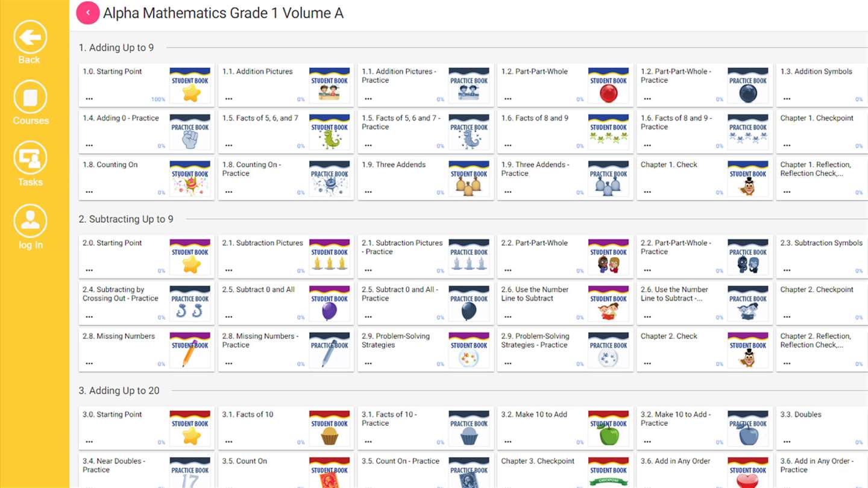The height and width of the screenshot is (488, 868).
Task: Open the 3.1 Facts of 10 cupcake thumbnail
Action: [x=330, y=428]
